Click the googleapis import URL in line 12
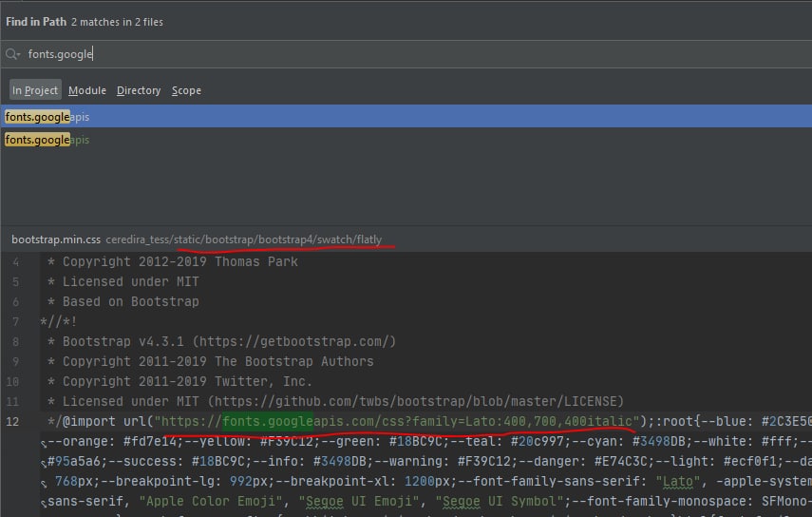Screen dimensions: 812x517 [x=397, y=421]
